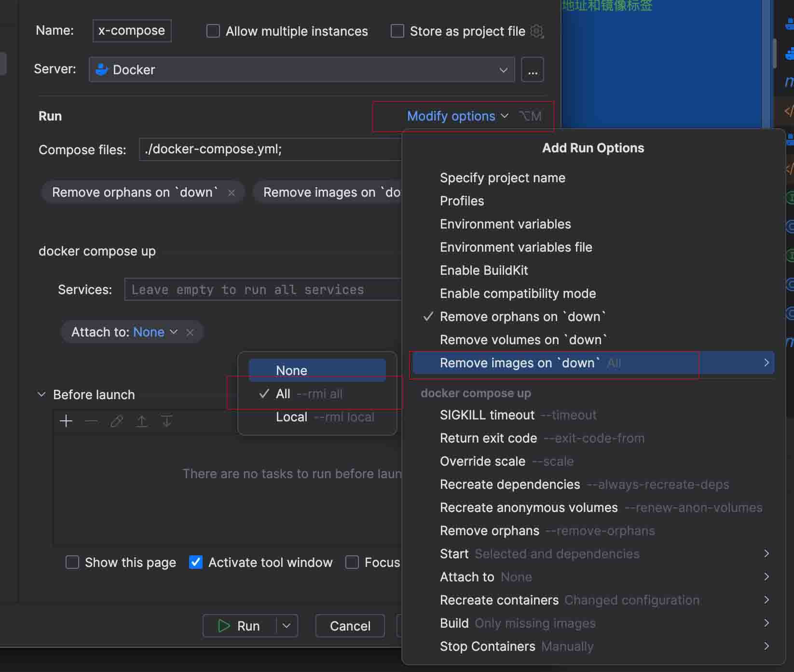Click the green Run play icon
The width and height of the screenshot is (794, 672).
click(x=224, y=626)
